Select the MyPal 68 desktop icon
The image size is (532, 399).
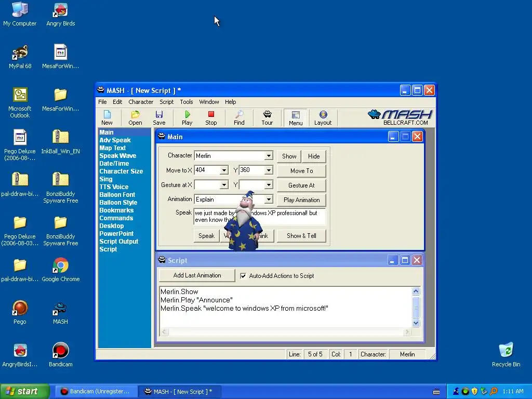(x=20, y=57)
